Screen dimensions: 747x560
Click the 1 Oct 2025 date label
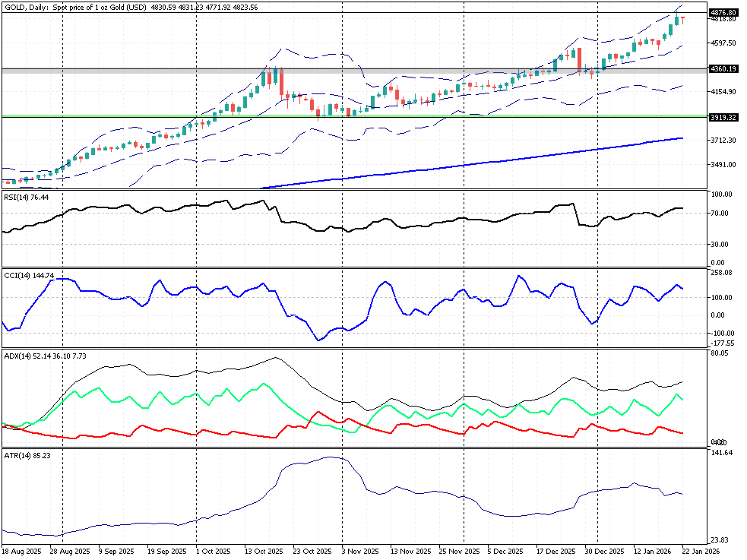[x=212, y=551]
